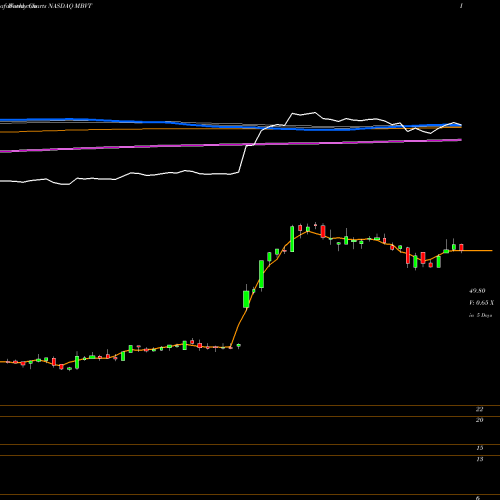The height and width of the screenshot is (500, 500).
Task: Click the 22 price axis label
Action: coord(479,409)
